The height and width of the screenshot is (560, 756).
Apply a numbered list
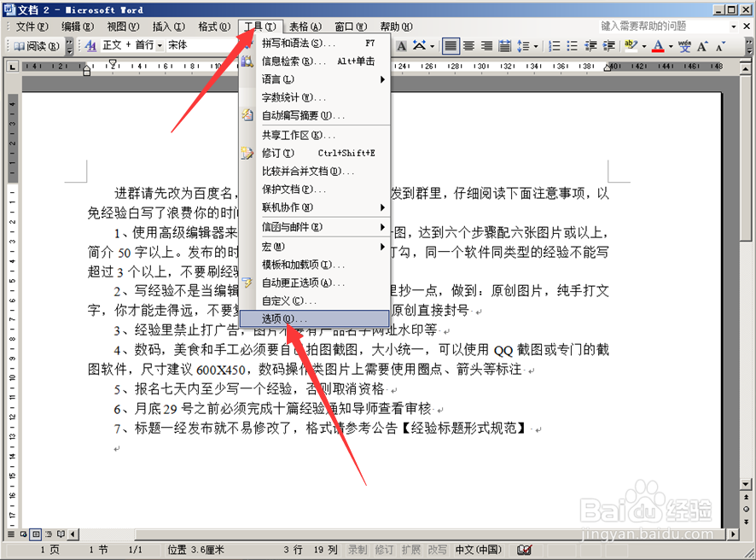point(555,45)
